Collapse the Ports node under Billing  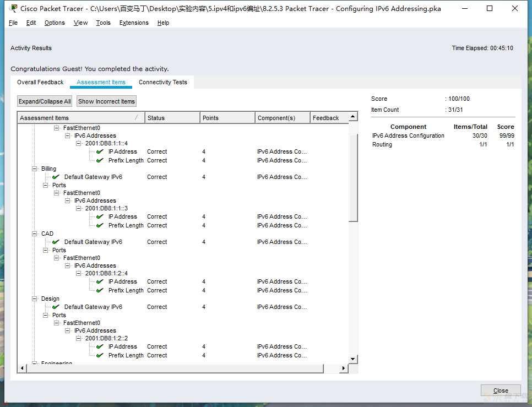[46, 185]
